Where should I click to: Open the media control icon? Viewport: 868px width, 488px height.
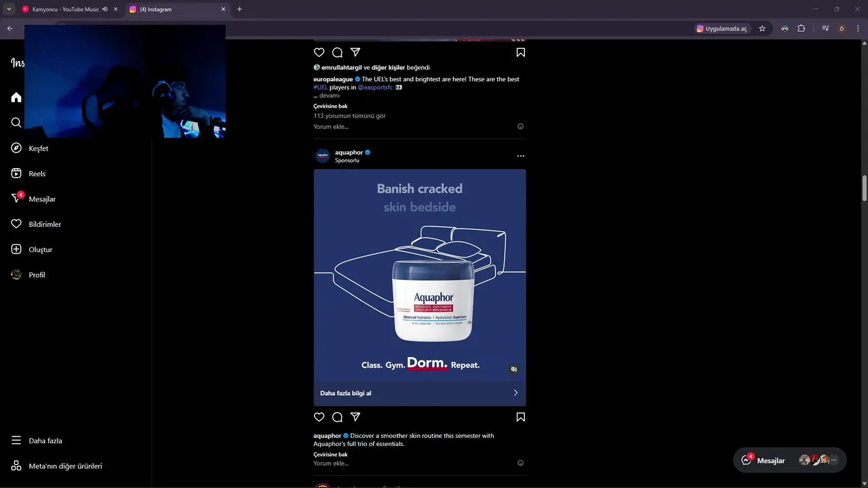[825, 28]
